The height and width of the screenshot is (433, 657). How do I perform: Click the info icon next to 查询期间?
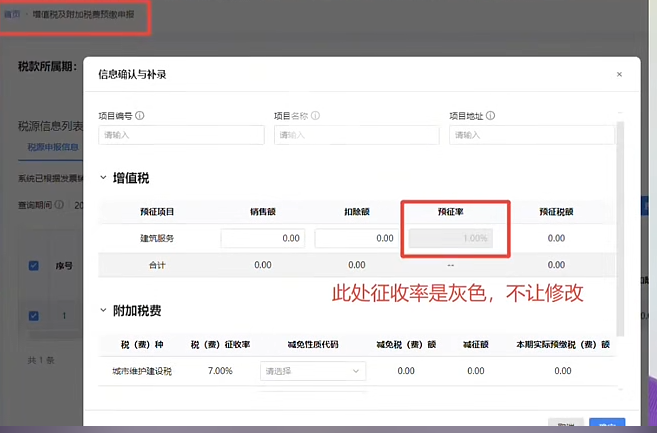pyautogui.click(x=59, y=205)
